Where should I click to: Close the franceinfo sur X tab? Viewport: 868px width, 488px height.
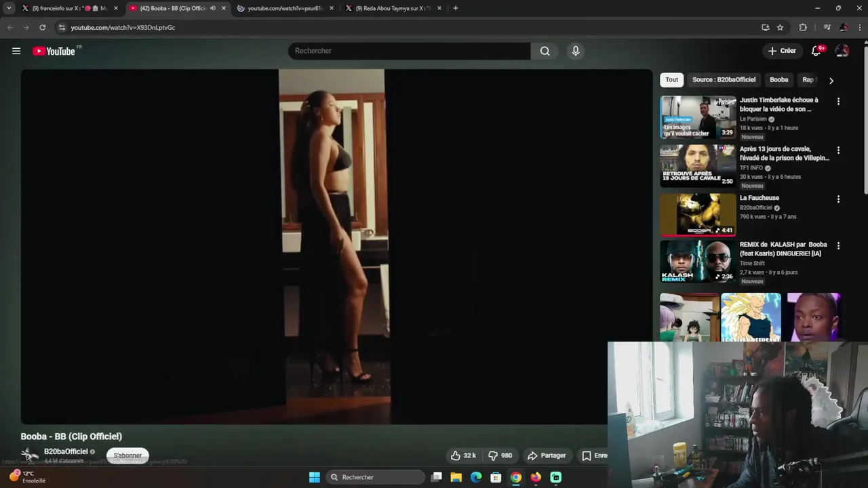click(116, 8)
